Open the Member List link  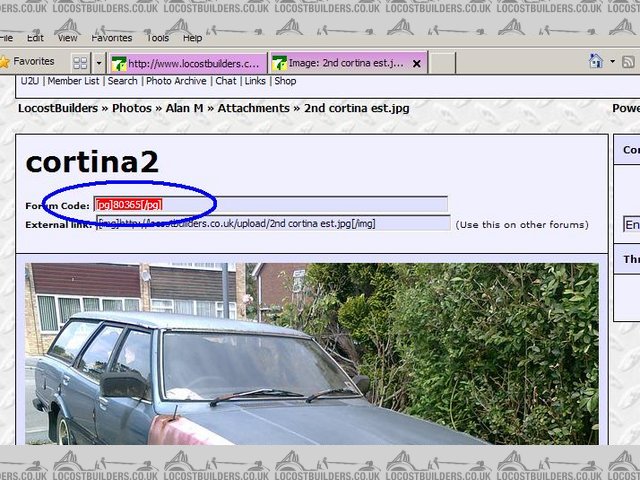[73, 81]
